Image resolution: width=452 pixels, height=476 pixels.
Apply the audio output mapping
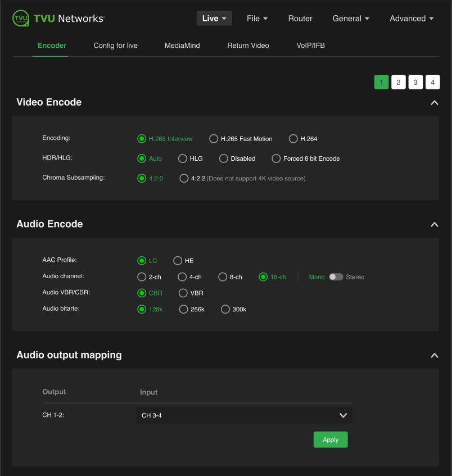click(330, 439)
